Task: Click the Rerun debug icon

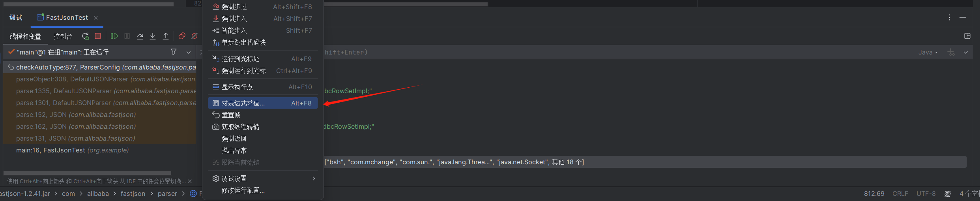Action: [85, 36]
